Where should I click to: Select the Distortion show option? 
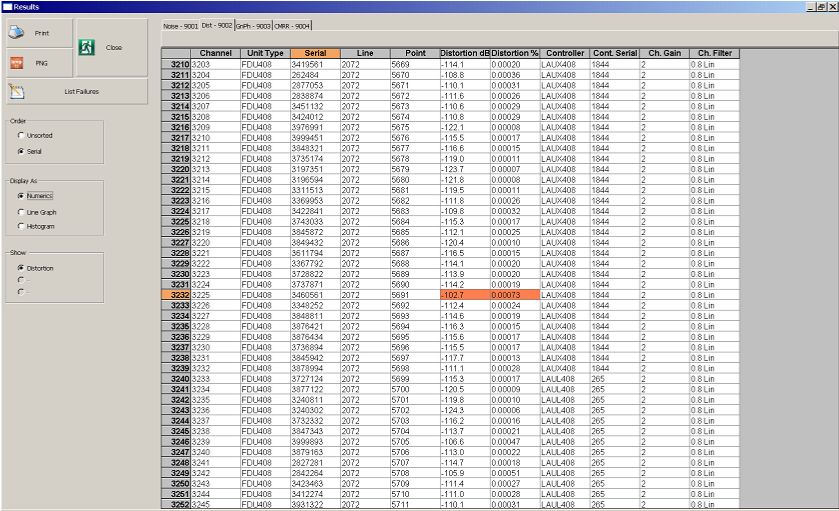[x=36, y=268]
